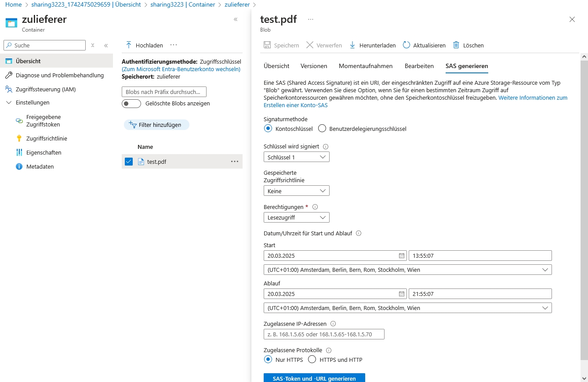Show info for Zugelassene IP-Adressen
Screen dimensions: 588x382
tap(333, 324)
